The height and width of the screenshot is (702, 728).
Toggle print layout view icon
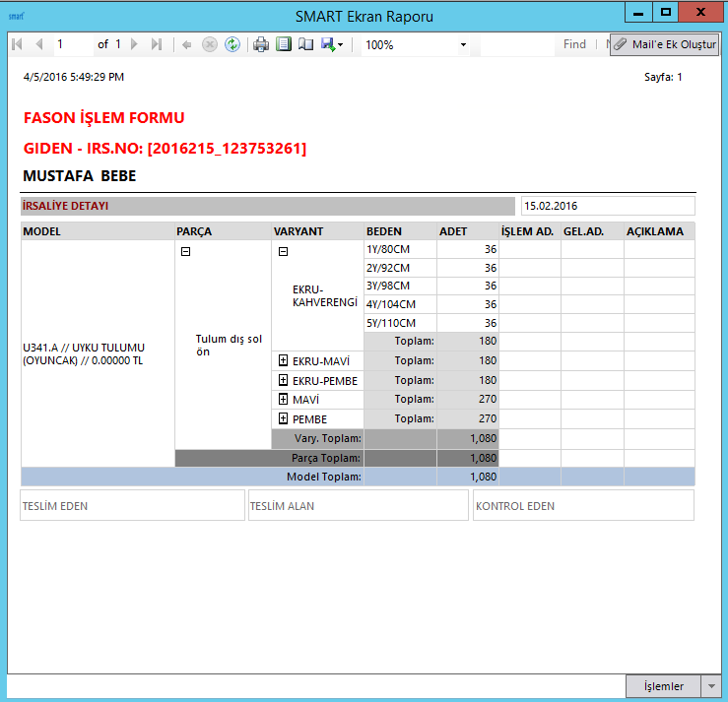(284, 44)
